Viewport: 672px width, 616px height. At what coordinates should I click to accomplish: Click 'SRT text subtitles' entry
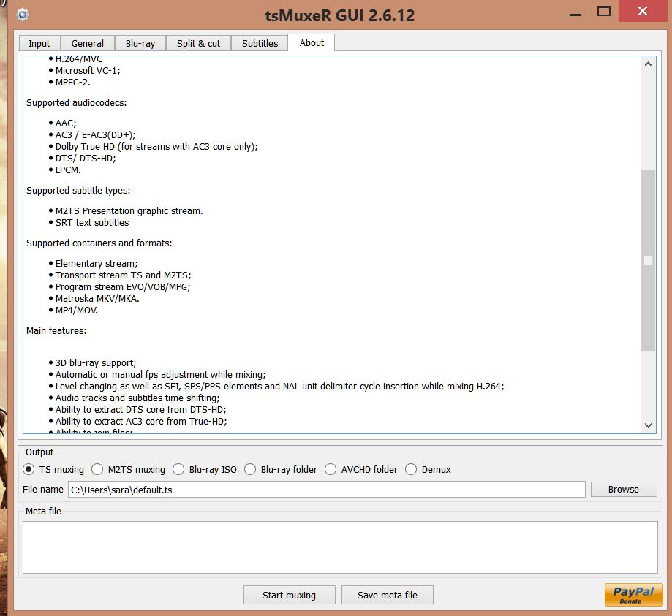point(92,222)
